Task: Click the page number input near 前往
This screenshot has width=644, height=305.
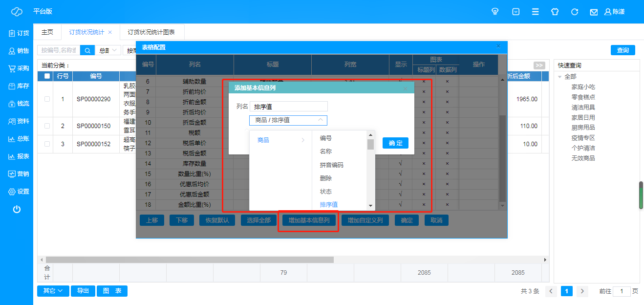Action: pyautogui.click(x=622, y=291)
